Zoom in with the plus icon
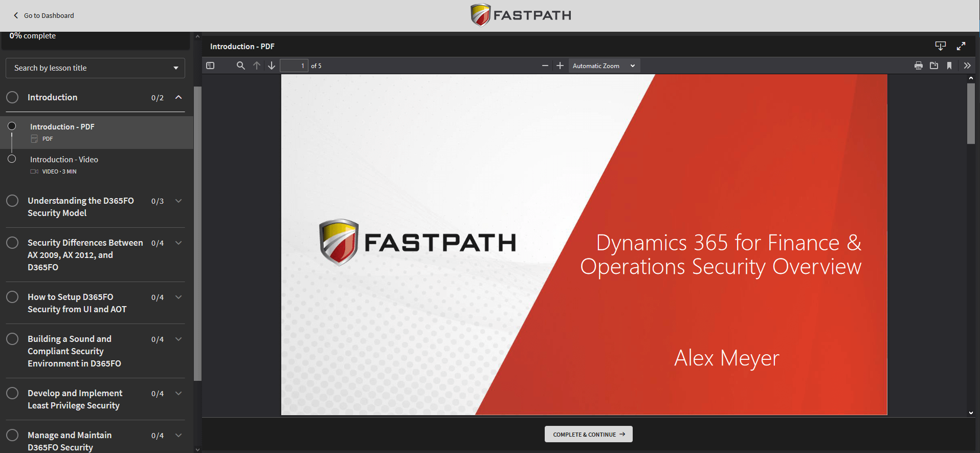Viewport: 980px width, 453px height. (560, 66)
